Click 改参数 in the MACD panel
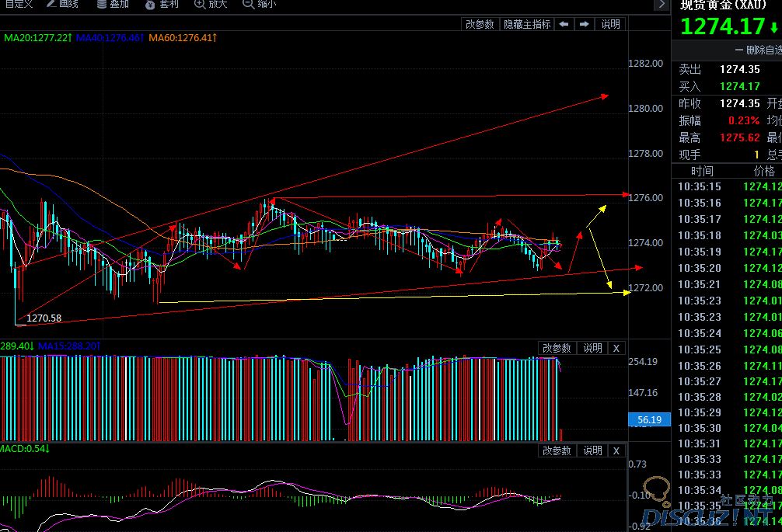This screenshot has width=782, height=532. click(557, 450)
